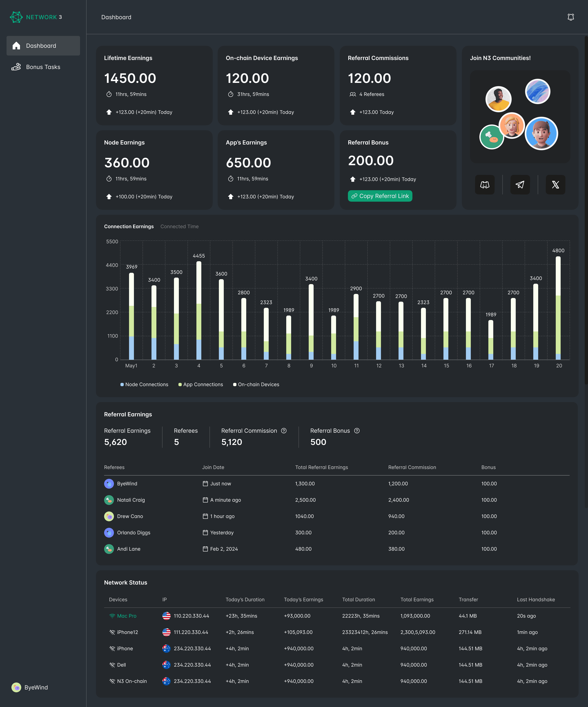The width and height of the screenshot is (588, 707).
Task: Click the Referral Bonus help icon
Action: point(357,431)
